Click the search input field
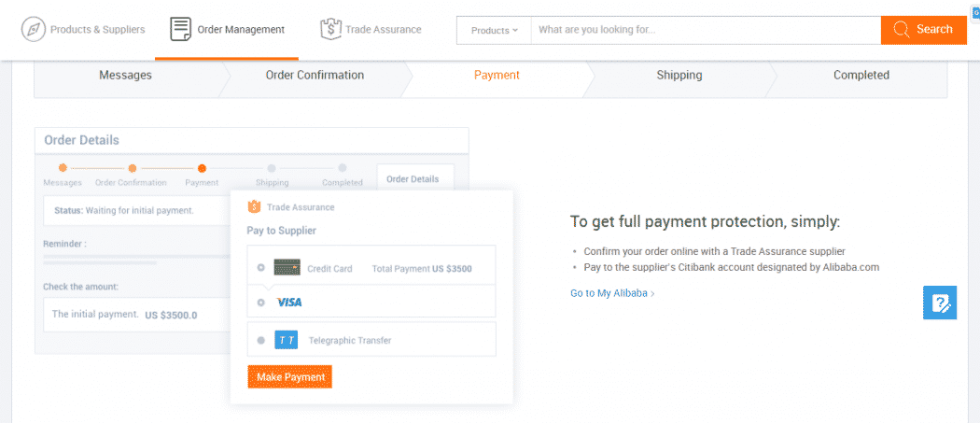The width and height of the screenshot is (980, 423). pyautogui.click(x=706, y=30)
